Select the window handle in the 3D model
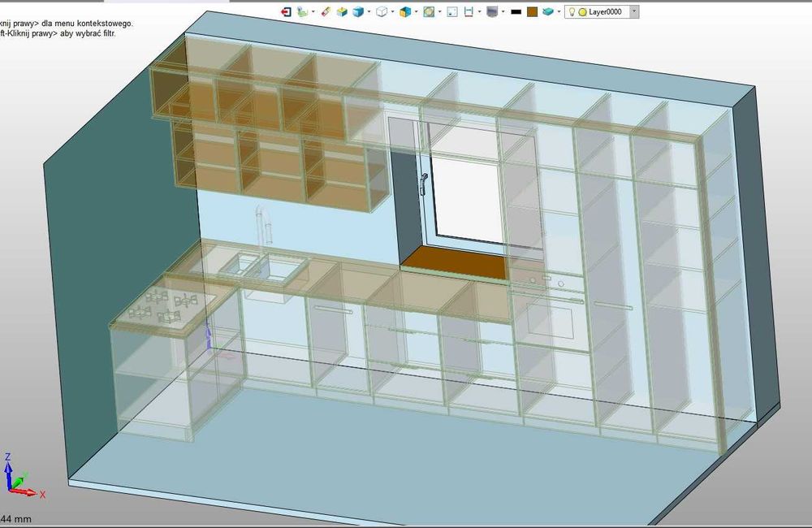Image resolution: width=812 pixels, height=528 pixels. pos(424,184)
